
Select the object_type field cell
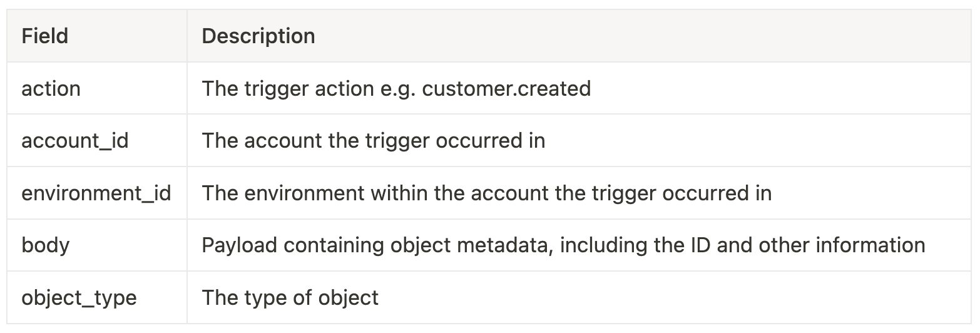[x=79, y=297]
